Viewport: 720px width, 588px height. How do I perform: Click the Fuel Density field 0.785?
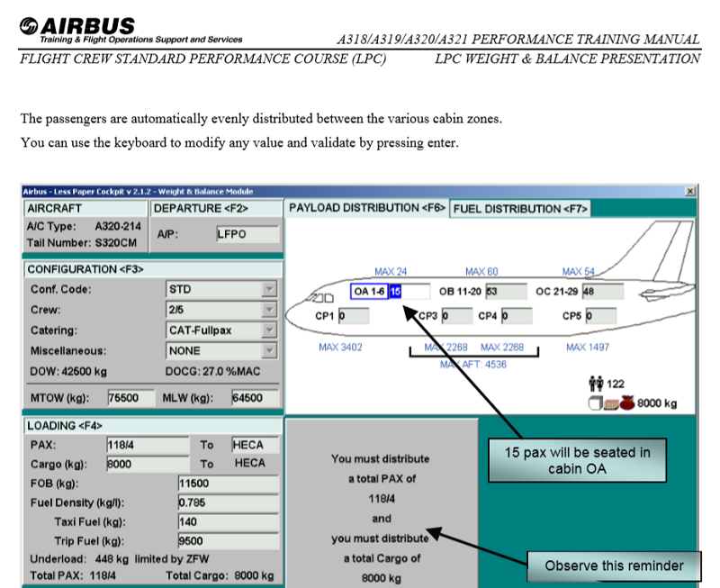point(229,502)
